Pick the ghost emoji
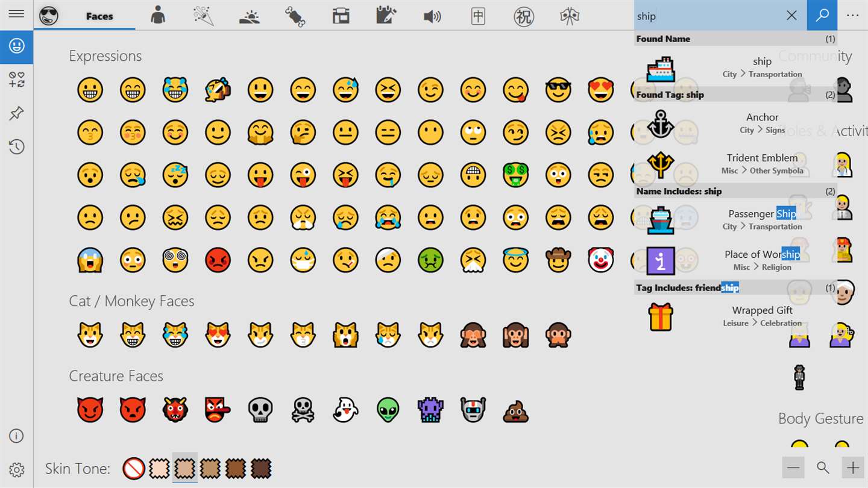Screen dimensions: 868x488 [345, 410]
